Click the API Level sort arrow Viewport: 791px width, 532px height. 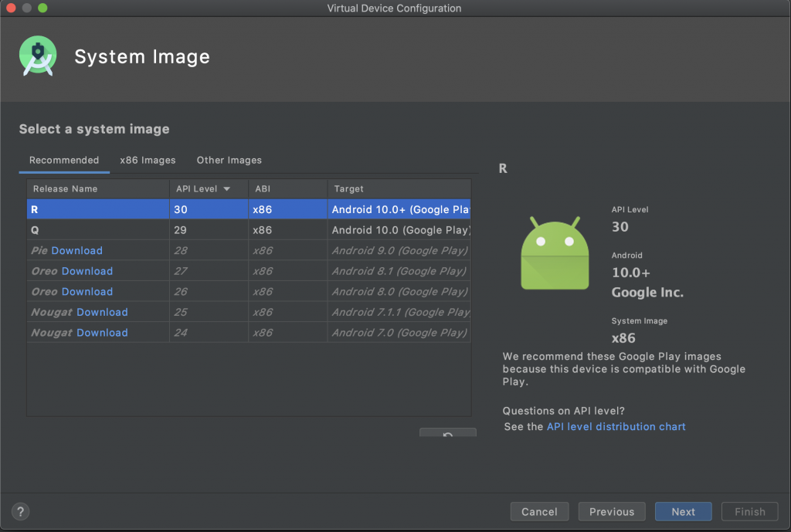pos(226,189)
